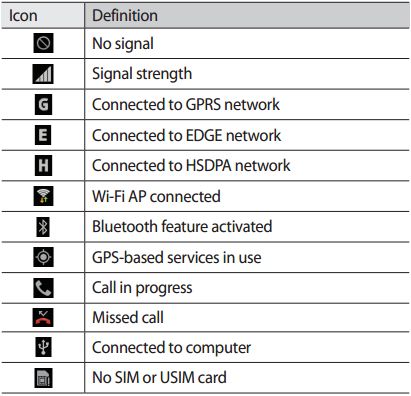This screenshot has height=396, width=411.
Task: Click the No SIM or USIM card text
Action: coord(159,378)
